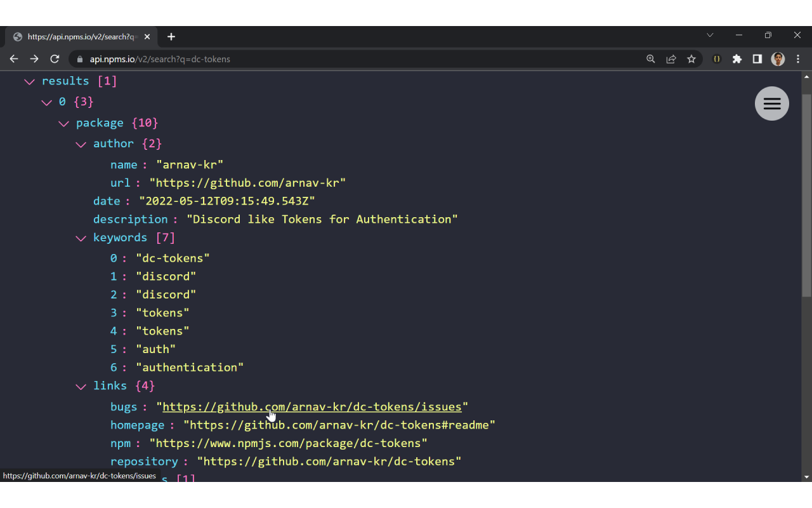The width and height of the screenshot is (812, 508).
Task: Collapse the results array node
Action: (29, 81)
